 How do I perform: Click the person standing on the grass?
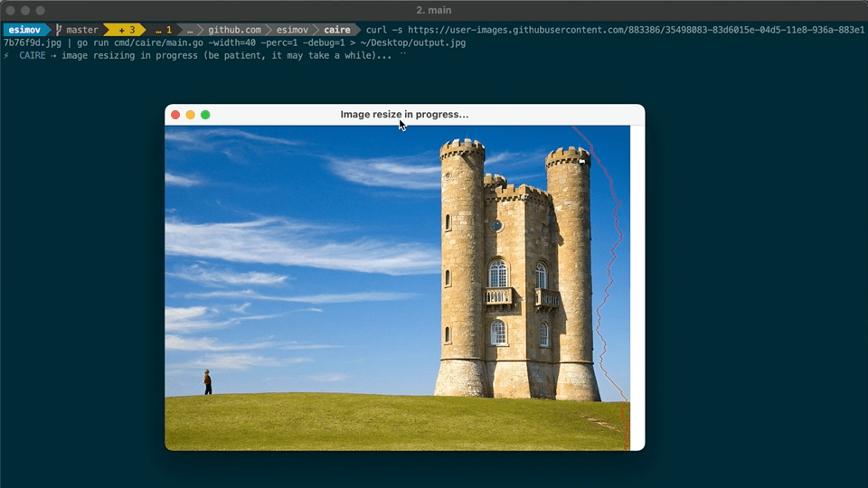(x=207, y=382)
